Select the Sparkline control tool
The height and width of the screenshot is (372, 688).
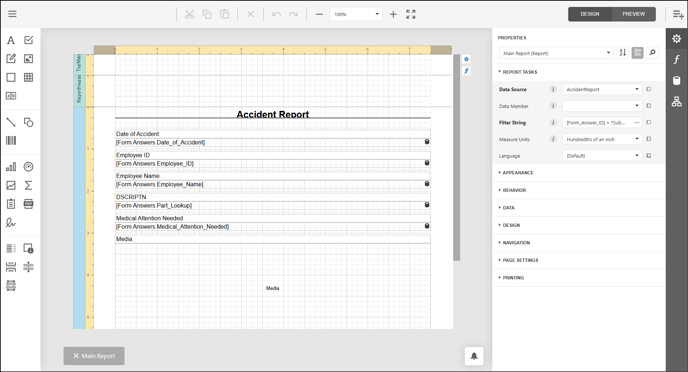11,186
